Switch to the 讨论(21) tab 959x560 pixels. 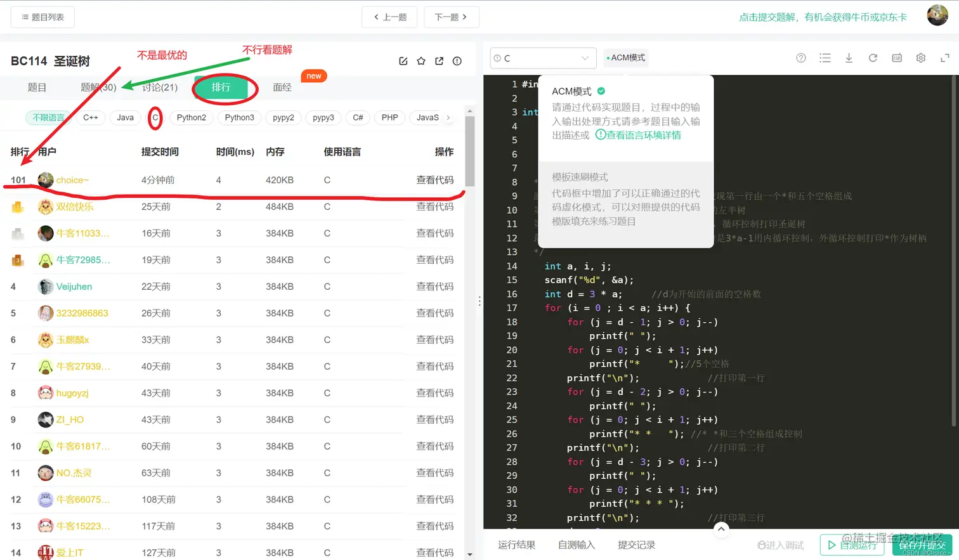point(159,88)
